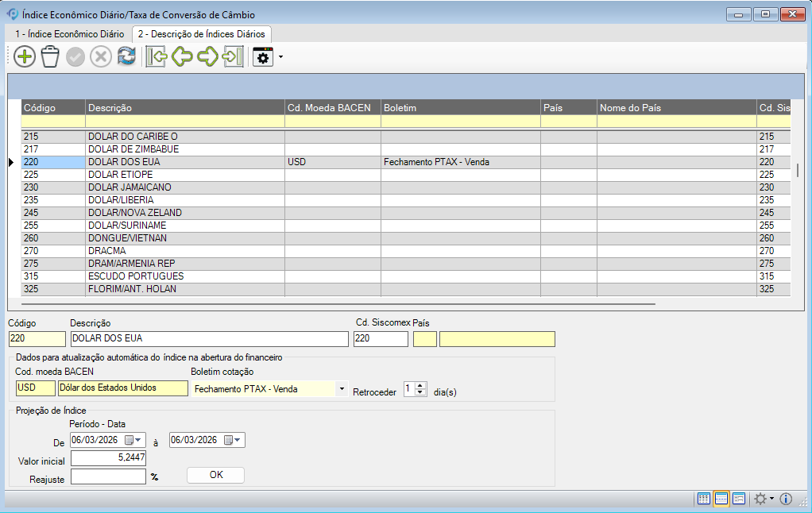
Task: Switch to tab 1 - Índice Econômico Diário
Action: pos(70,34)
